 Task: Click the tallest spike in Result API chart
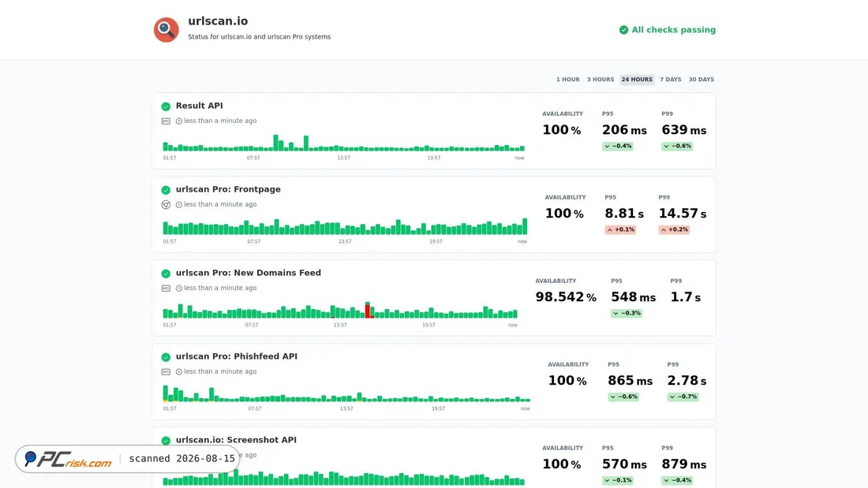tap(275, 143)
